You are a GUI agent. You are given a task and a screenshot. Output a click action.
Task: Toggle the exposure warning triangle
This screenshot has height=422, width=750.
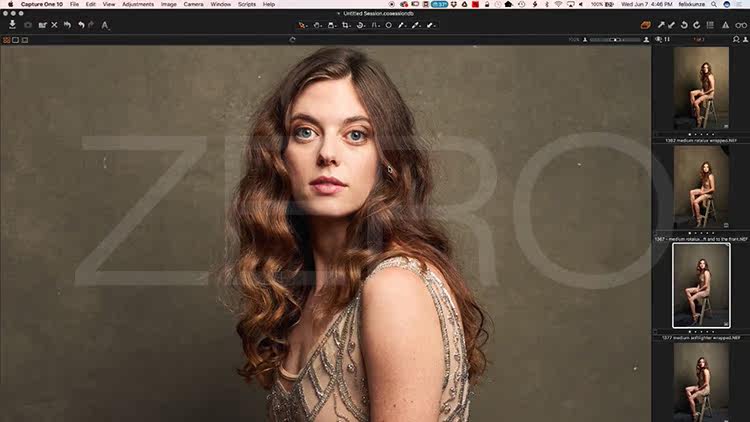726,25
